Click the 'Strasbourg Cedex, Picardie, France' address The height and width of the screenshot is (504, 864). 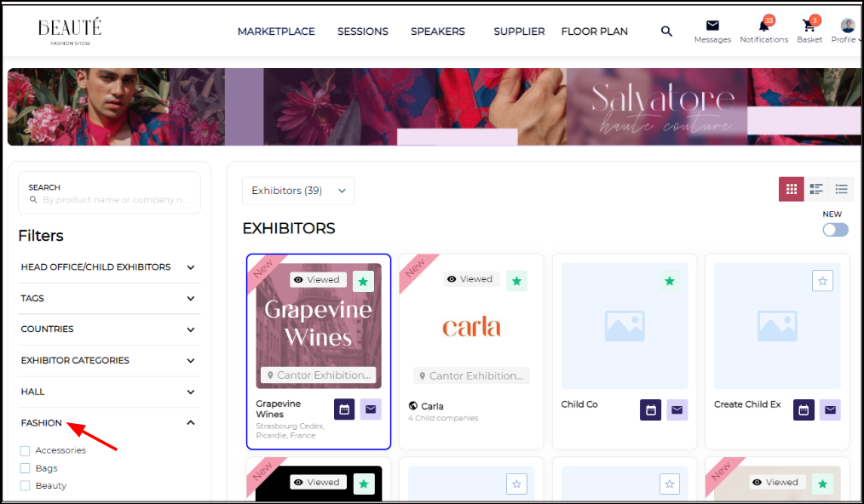point(290,431)
